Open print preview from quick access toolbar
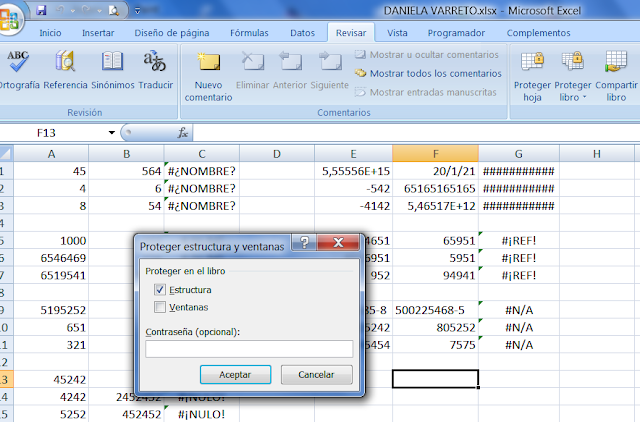Image resolution: width=640 pixels, height=422 pixels. coord(113,11)
